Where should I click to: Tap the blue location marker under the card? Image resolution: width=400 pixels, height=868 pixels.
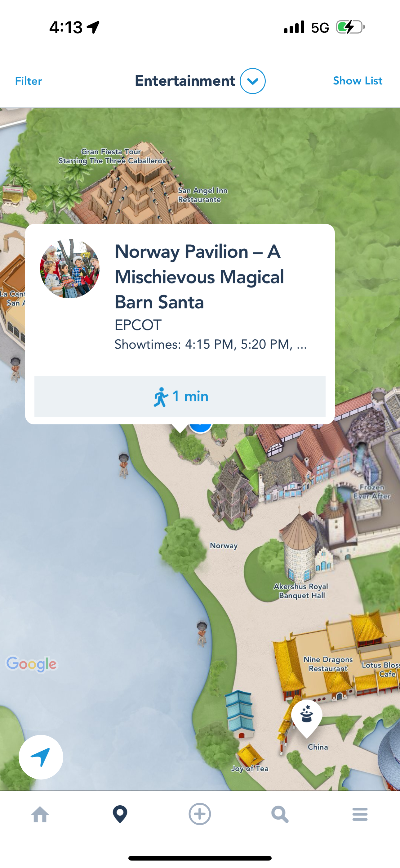[x=200, y=427]
